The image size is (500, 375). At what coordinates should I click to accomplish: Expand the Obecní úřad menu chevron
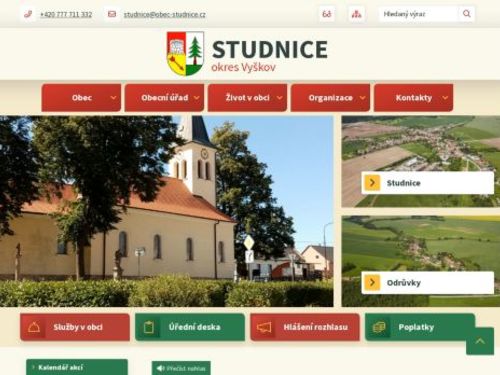pyautogui.click(x=197, y=98)
